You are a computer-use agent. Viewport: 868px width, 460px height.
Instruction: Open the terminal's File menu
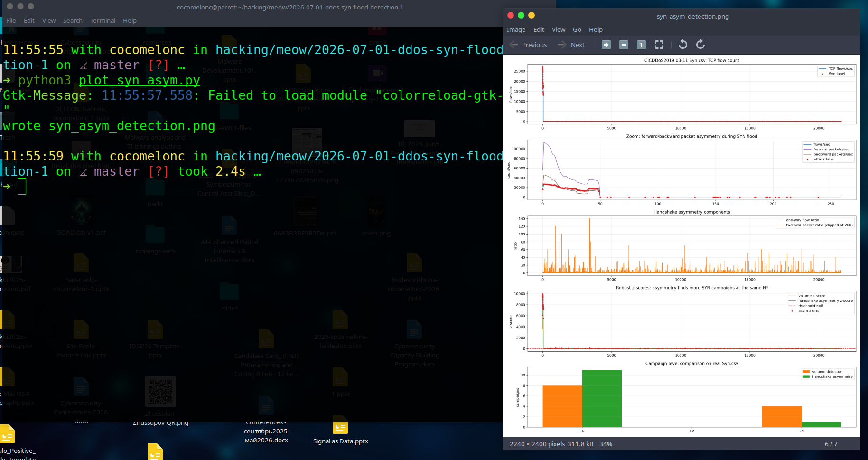(11, 20)
